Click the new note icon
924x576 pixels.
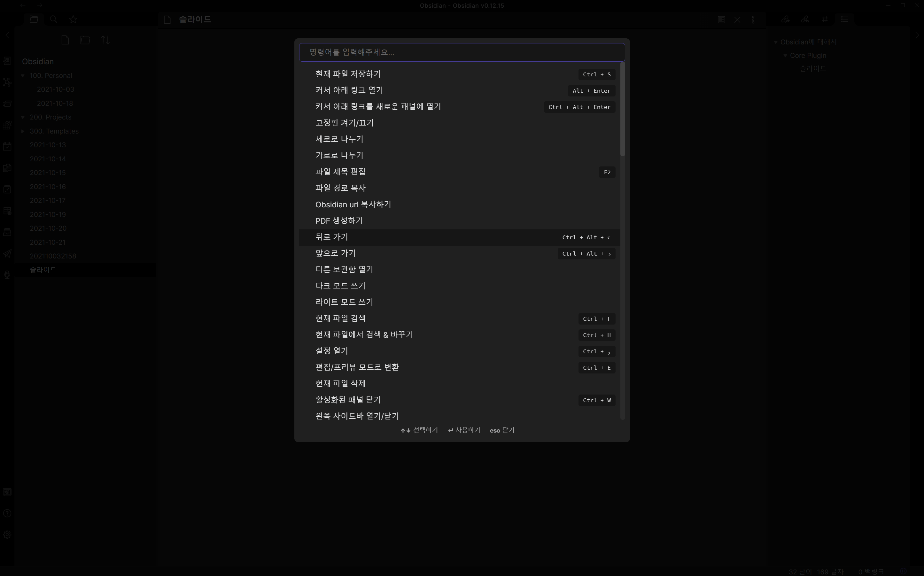coord(65,40)
